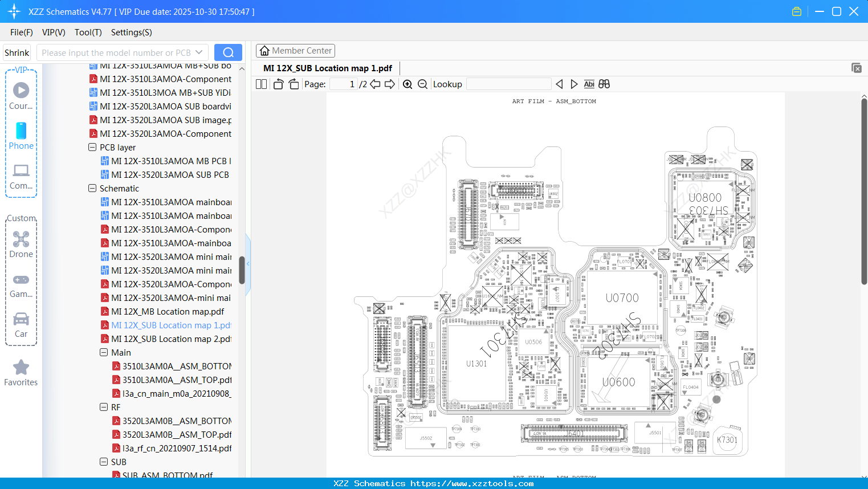Click the Member Center button
The width and height of the screenshot is (868, 489).
pos(295,51)
